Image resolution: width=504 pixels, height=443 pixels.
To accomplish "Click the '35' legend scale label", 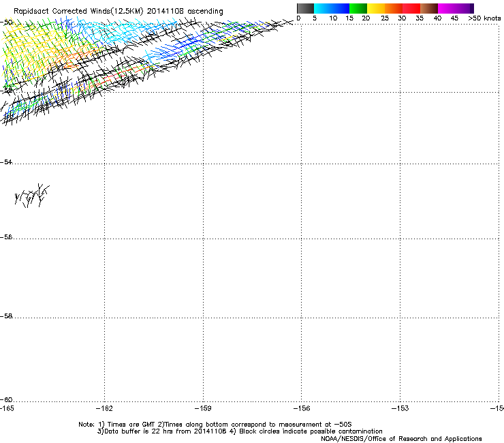I will pyautogui.click(x=420, y=18).
